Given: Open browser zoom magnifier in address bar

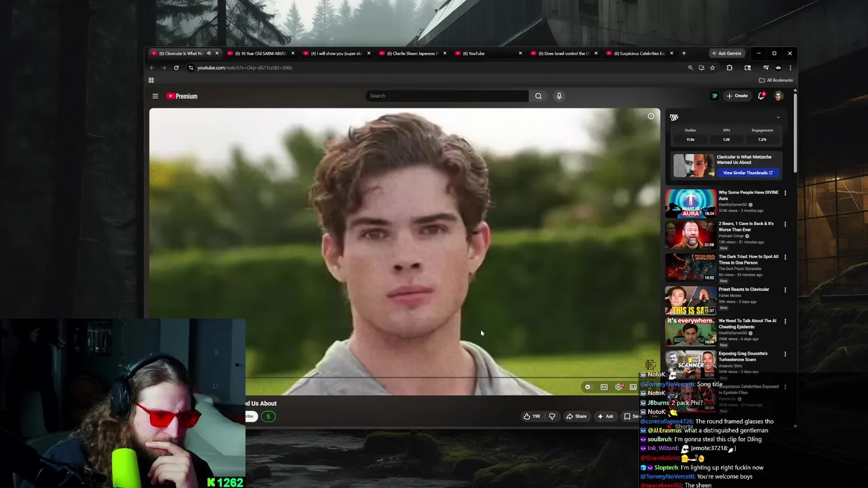Looking at the screenshot, I should 690,68.
